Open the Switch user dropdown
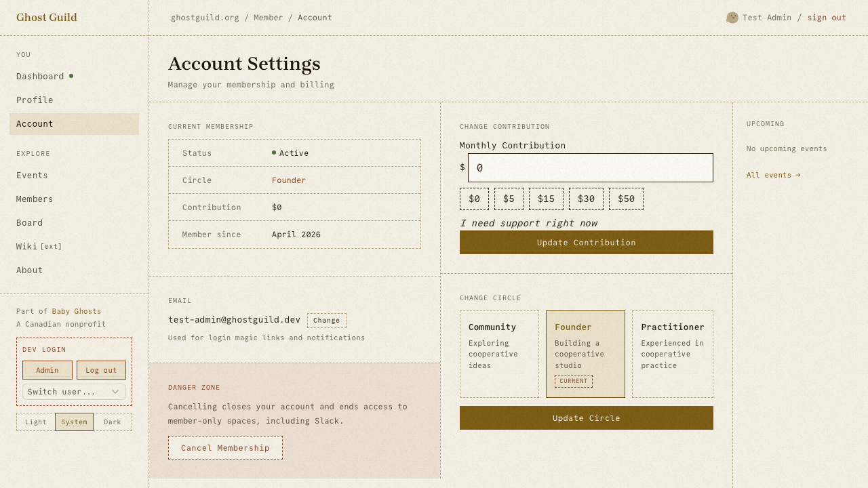 click(74, 392)
